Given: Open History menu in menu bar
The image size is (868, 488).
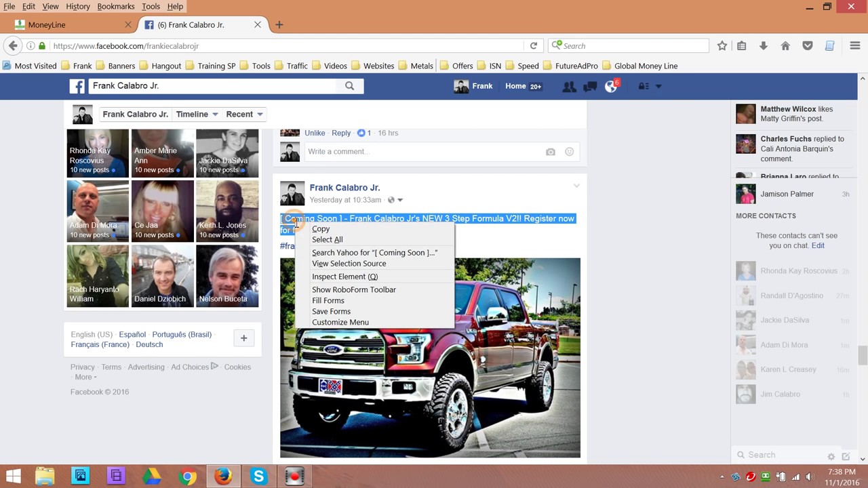Looking at the screenshot, I should point(78,6).
